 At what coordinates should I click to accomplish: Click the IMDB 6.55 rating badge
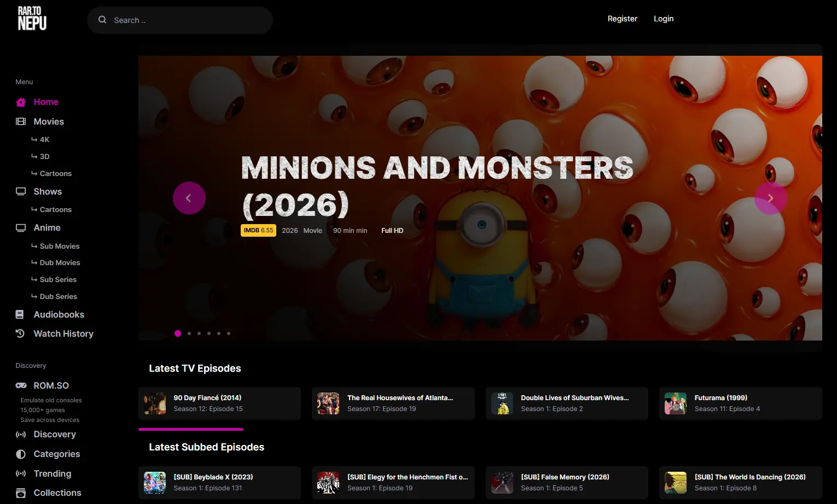tap(258, 231)
